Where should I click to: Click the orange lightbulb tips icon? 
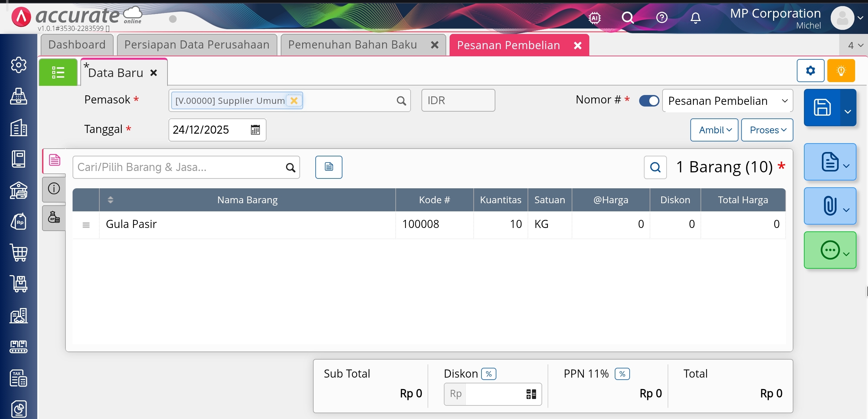[x=841, y=71]
